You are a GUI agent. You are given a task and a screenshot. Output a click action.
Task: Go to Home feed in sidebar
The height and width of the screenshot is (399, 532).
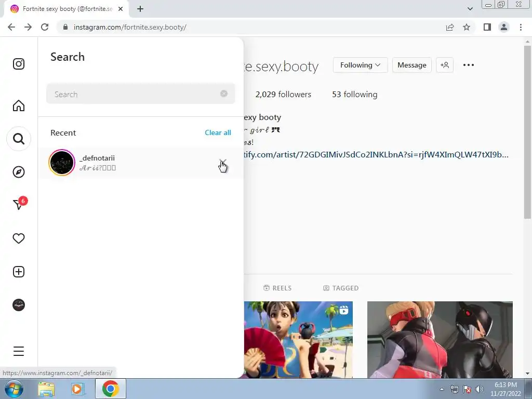19,105
